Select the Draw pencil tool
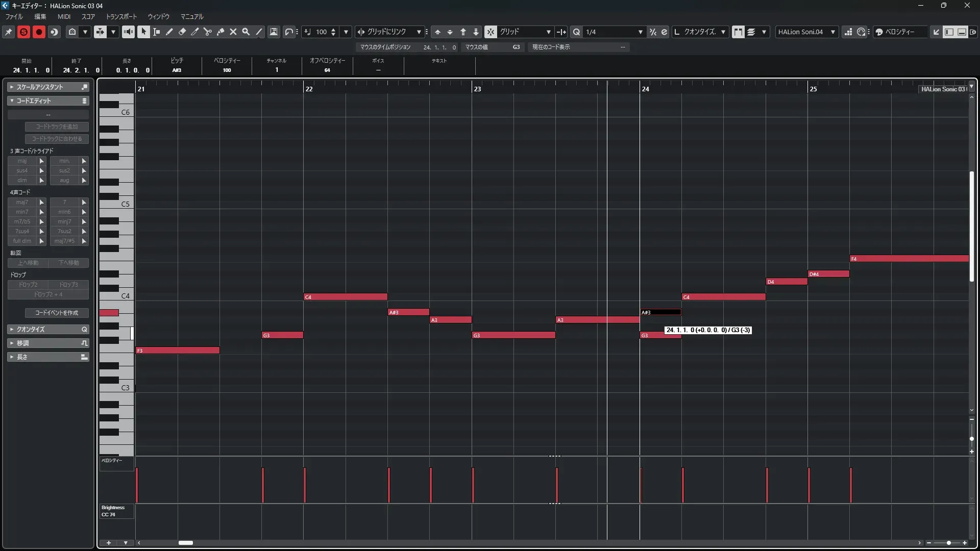 coord(169,32)
